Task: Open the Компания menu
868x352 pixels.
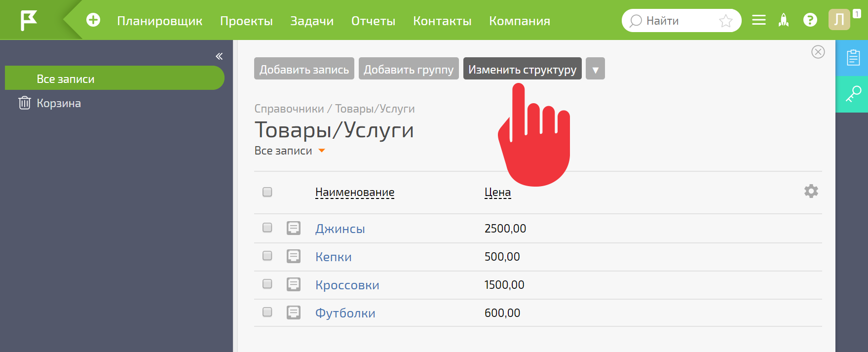Action: pos(520,21)
